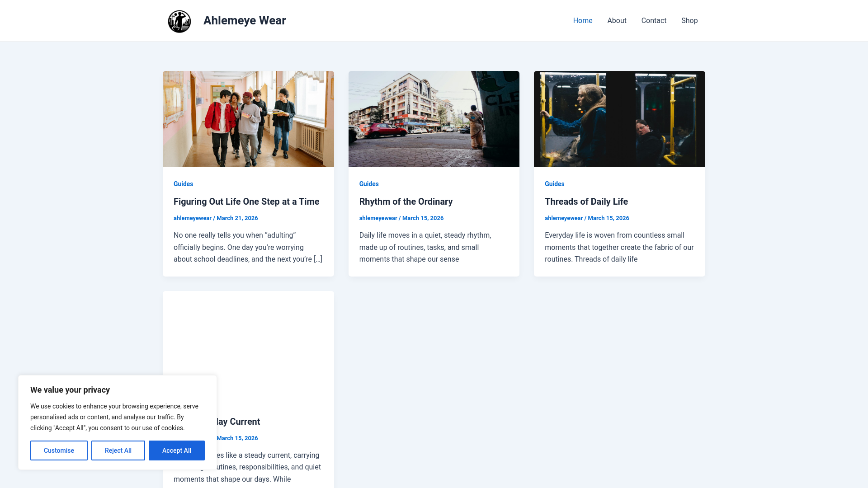Click the 'We value your privacy' heading

tap(70, 390)
